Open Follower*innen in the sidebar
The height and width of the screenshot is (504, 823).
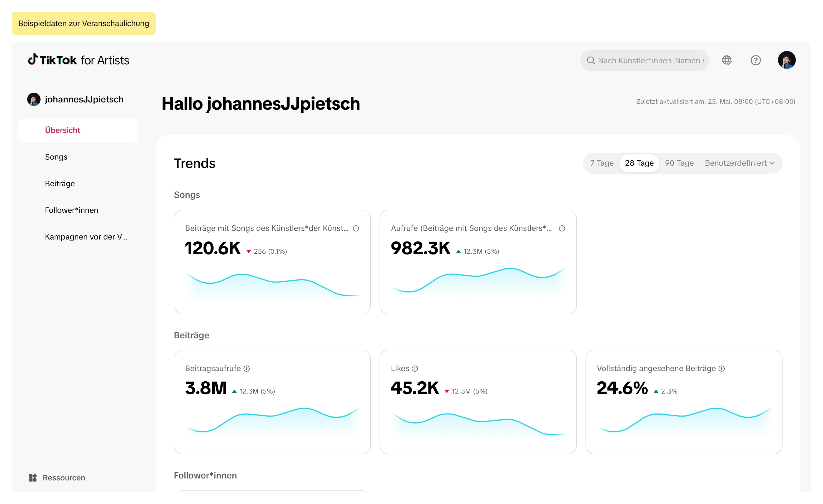71,210
